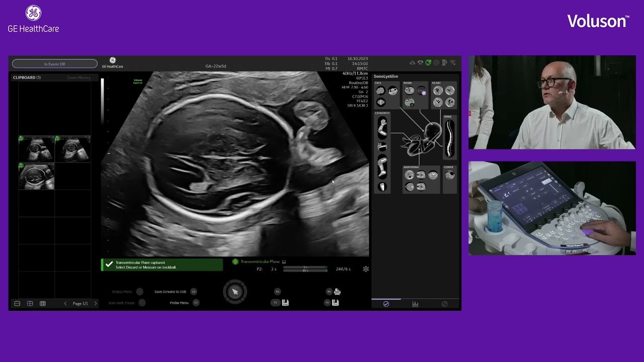Go to previous clipboard page
Image resolution: width=644 pixels, height=362 pixels.
pos(65,304)
